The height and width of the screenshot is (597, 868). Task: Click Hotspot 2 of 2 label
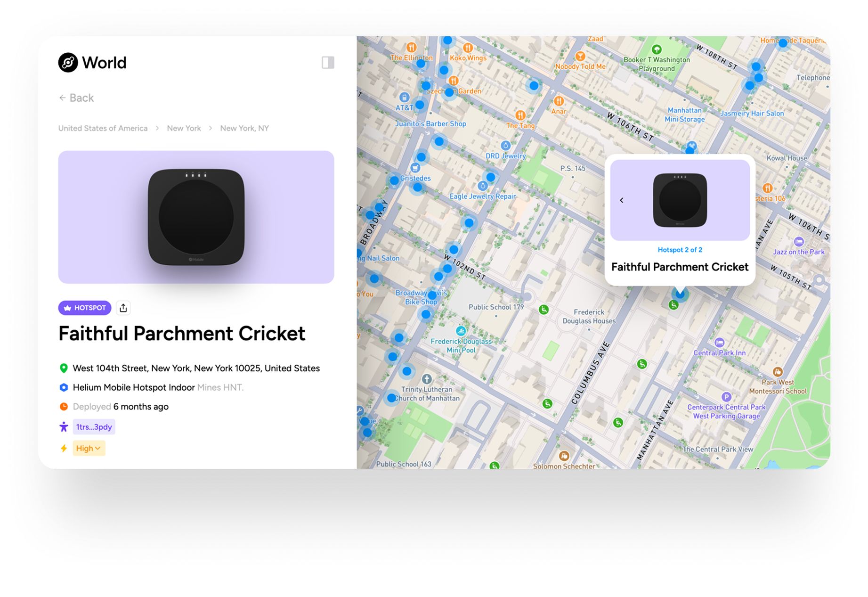[x=680, y=250]
